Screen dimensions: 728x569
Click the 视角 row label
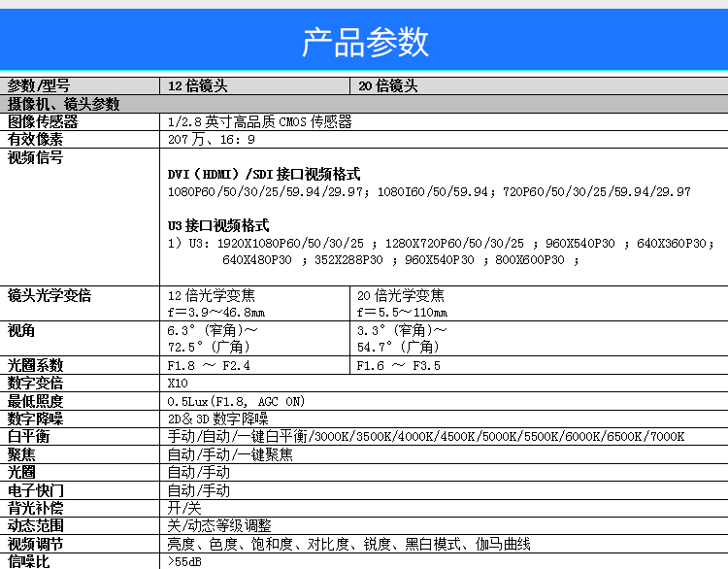(21, 330)
